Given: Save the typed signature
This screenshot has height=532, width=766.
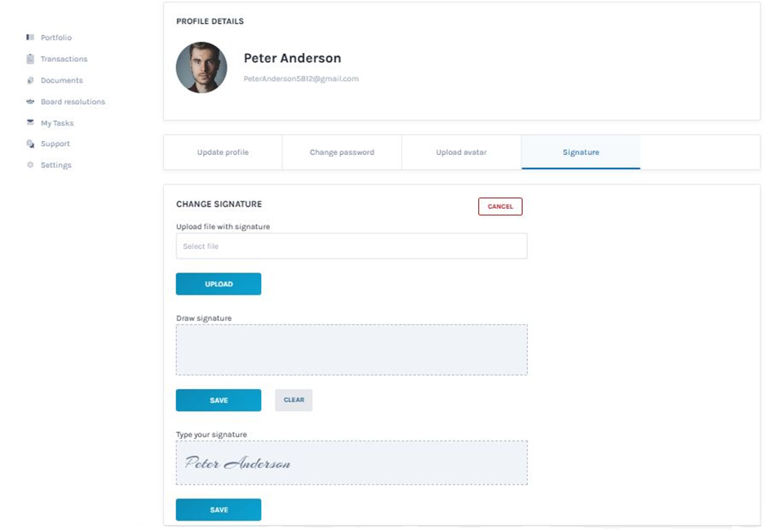Looking at the screenshot, I should point(219,509).
